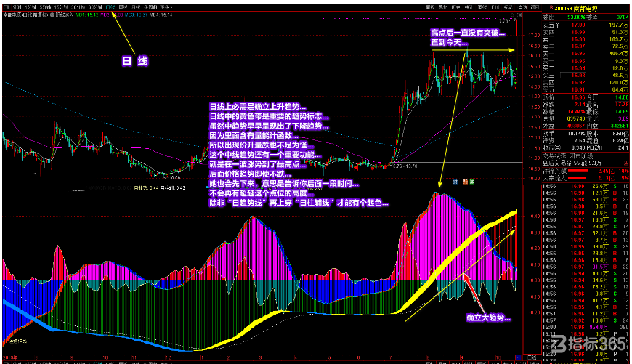The image size is (632, 364).
Task: Click the 标记 mark toolbar button
Action: click(x=509, y=7)
